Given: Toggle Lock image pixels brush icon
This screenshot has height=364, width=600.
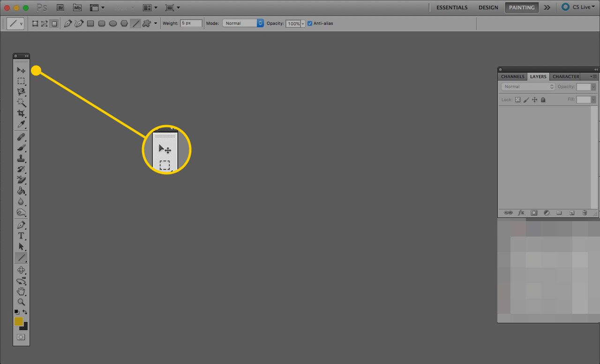Looking at the screenshot, I should pos(526,100).
